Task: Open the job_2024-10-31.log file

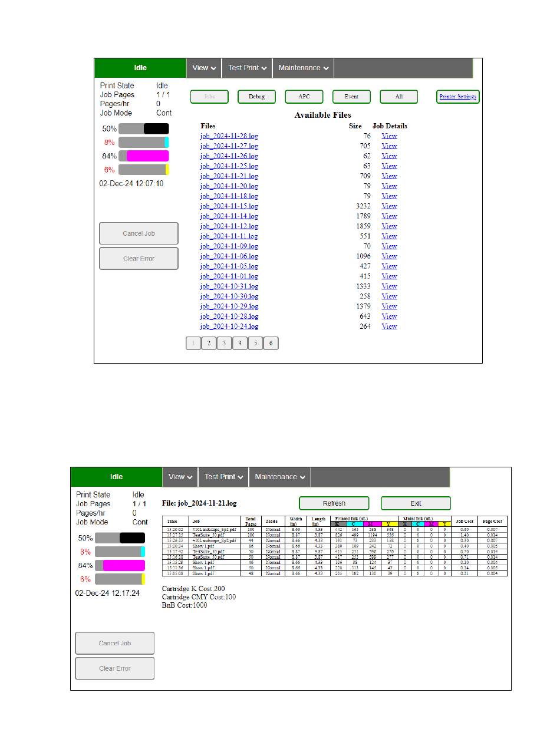Action: point(229,286)
